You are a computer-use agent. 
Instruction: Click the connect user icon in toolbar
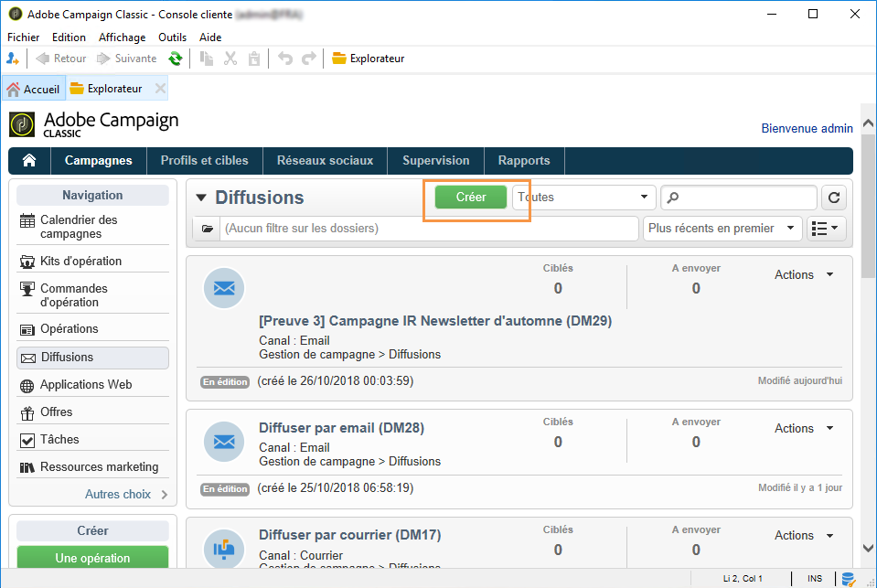tap(12, 59)
